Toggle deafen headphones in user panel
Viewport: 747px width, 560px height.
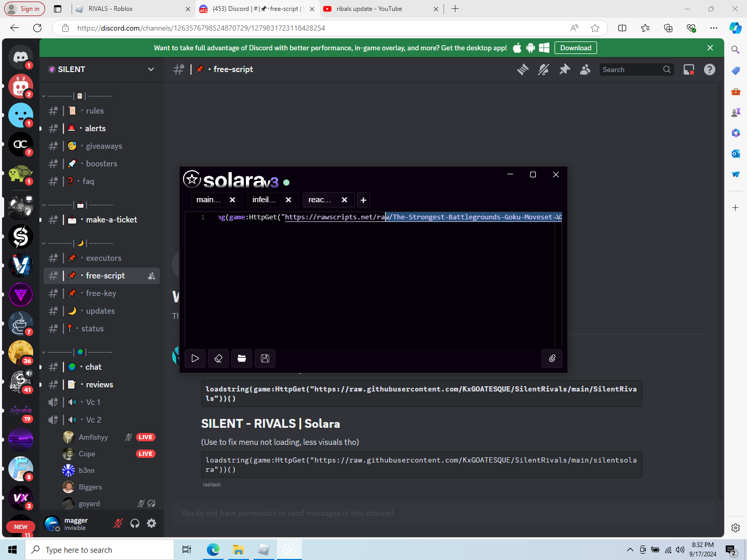click(x=135, y=524)
